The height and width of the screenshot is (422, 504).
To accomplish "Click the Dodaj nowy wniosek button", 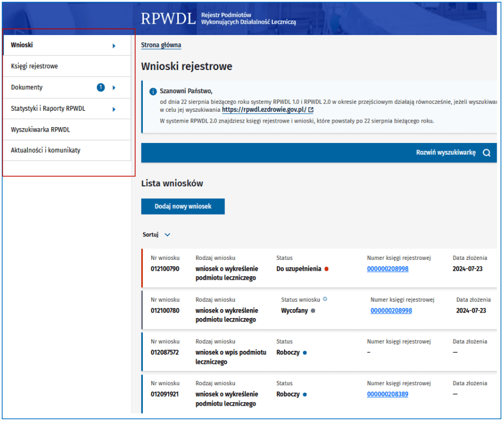I will coord(182,206).
